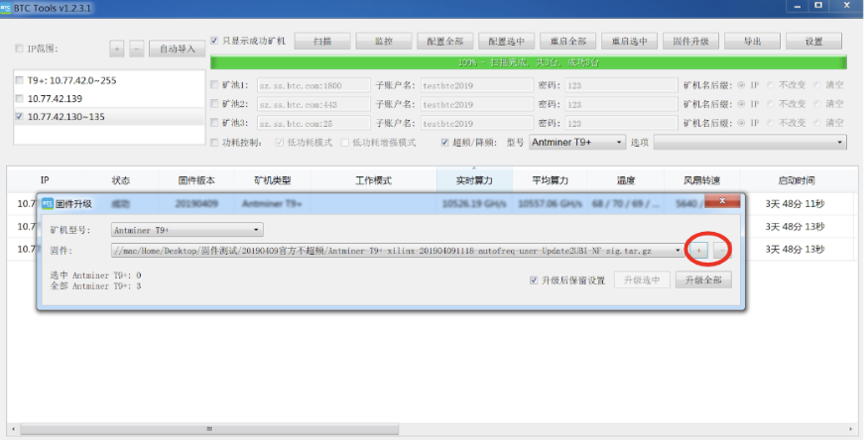Sort by the 工作模式 column header
Image resolution: width=868 pixels, height=440 pixels.
click(374, 180)
